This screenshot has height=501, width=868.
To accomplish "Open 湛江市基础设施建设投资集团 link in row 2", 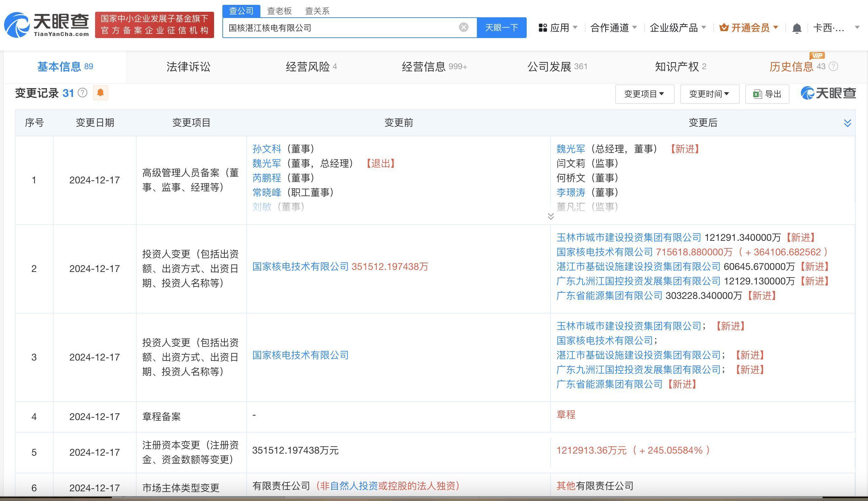I will click(x=638, y=266).
